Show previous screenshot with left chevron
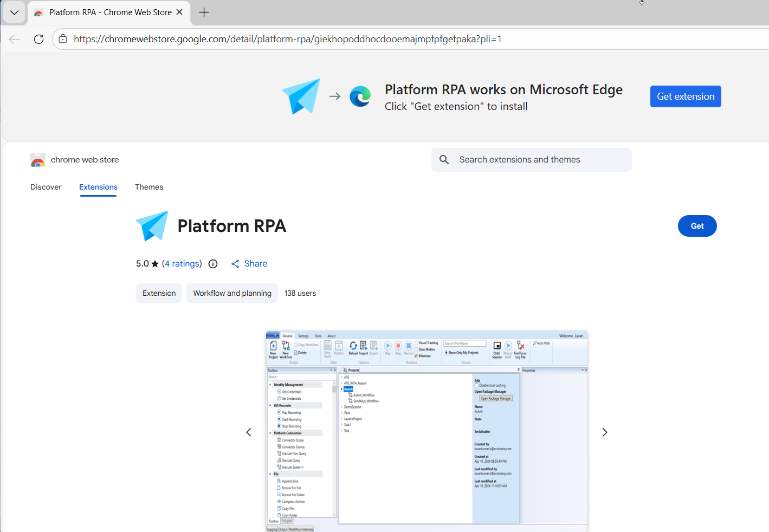 249,432
